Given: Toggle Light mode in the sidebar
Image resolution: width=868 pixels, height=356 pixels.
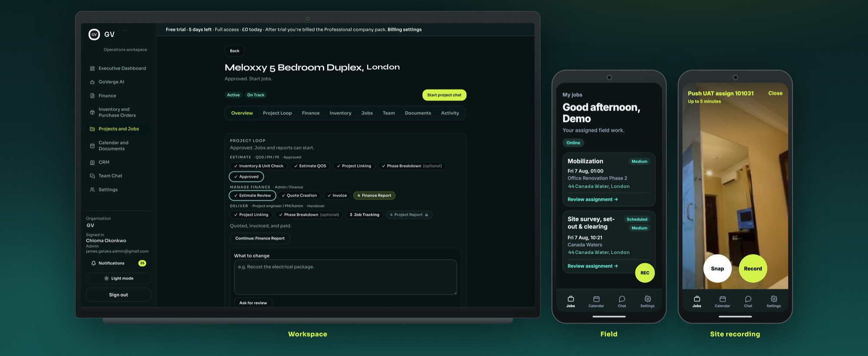Looking at the screenshot, I should [118, 278].
